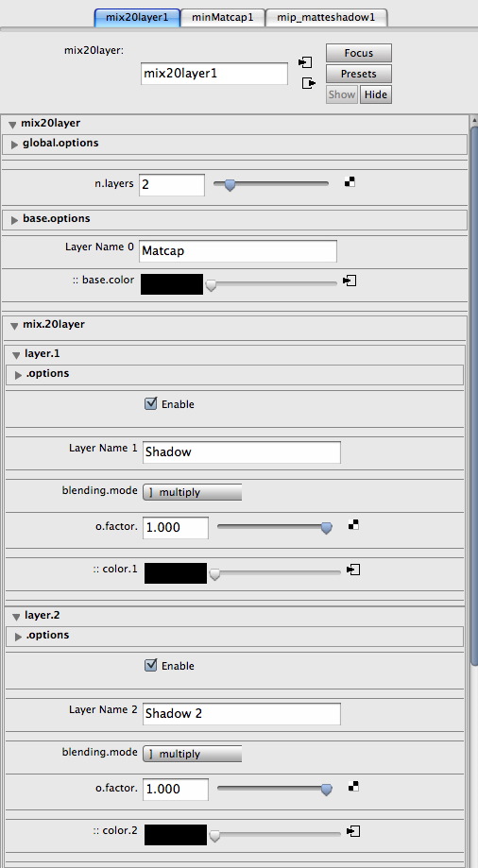Viewport: 478px width, 868px height.
Task: Open layer.1 blending.mode multiply dropdown
Action: coord(192,492)
